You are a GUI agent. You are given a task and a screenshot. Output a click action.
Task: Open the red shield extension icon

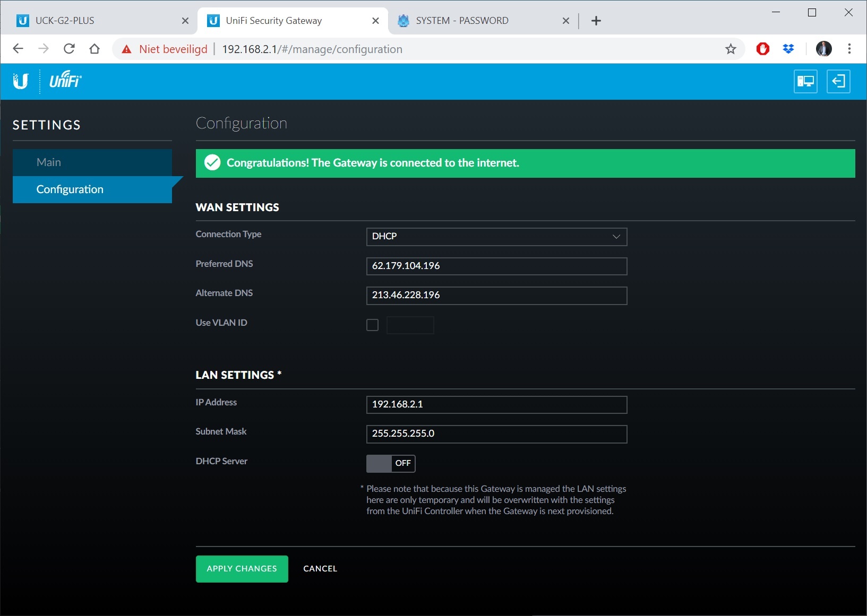[x=763, y=49]
